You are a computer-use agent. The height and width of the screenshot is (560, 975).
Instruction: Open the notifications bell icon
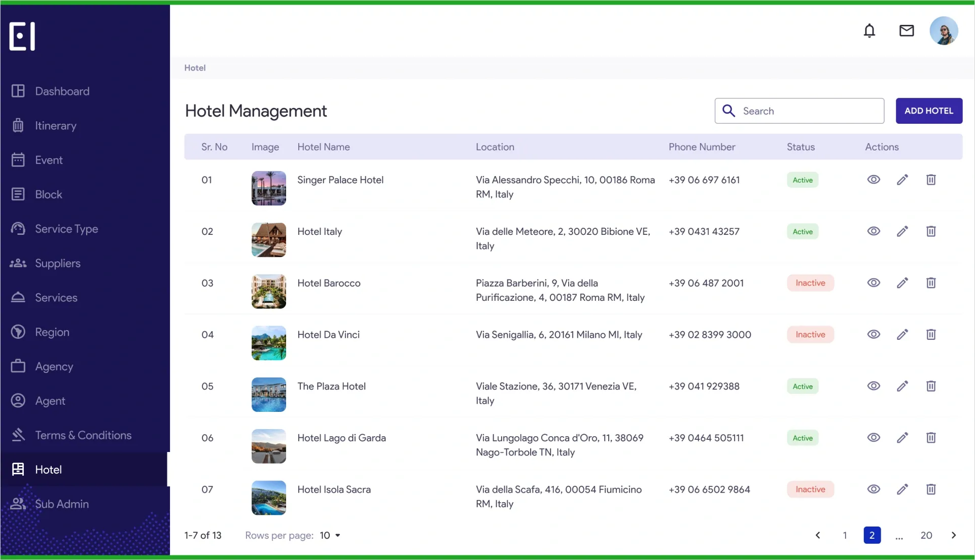coord(869,31)
